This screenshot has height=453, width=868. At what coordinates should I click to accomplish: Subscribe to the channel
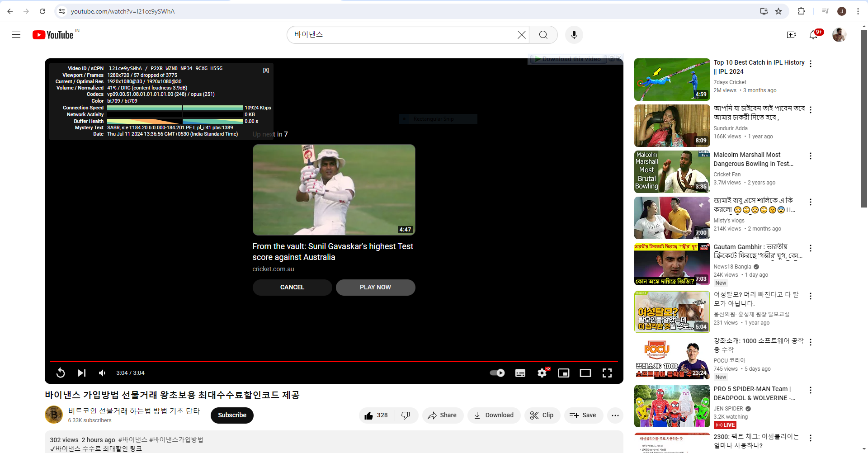tap(232, 415)
